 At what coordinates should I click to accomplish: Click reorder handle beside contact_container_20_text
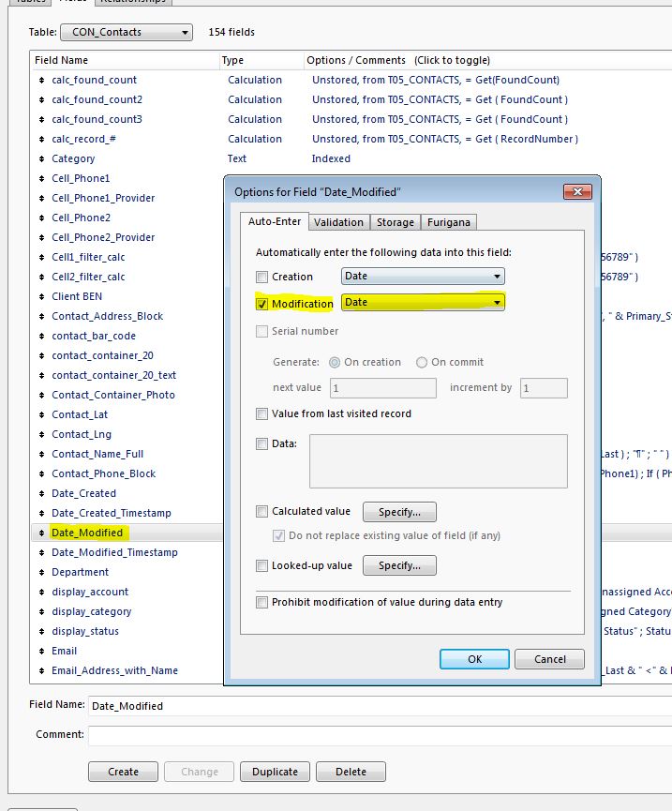pyautogui.click(x=41, y=376)
